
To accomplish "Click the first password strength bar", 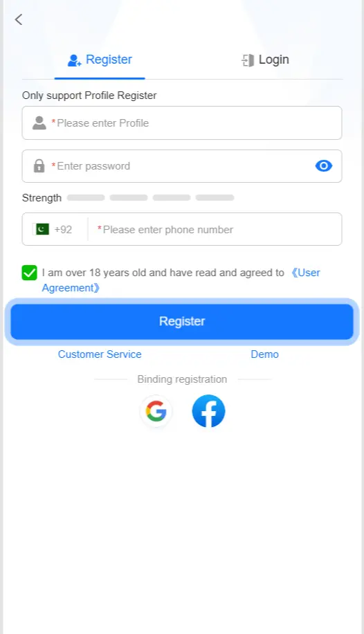I will [86, 198].
